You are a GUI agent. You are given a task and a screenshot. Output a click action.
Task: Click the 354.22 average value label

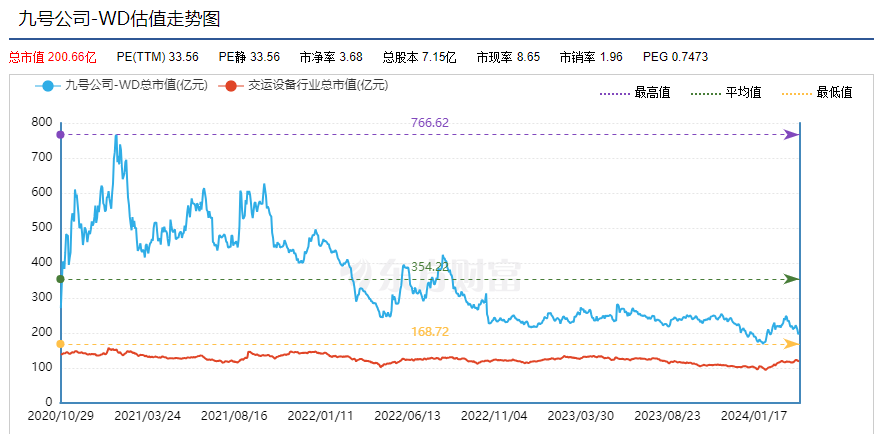click(x=430, y=267)
